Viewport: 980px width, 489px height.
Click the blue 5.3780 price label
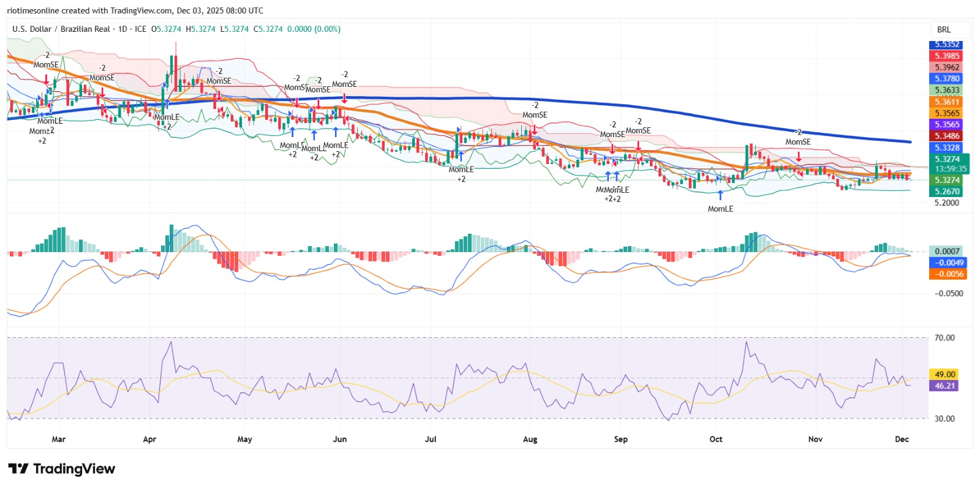946,78
